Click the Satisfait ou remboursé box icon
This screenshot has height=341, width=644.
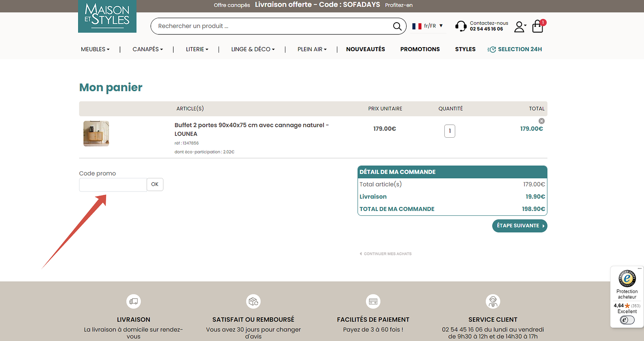[x=253, y=301]
